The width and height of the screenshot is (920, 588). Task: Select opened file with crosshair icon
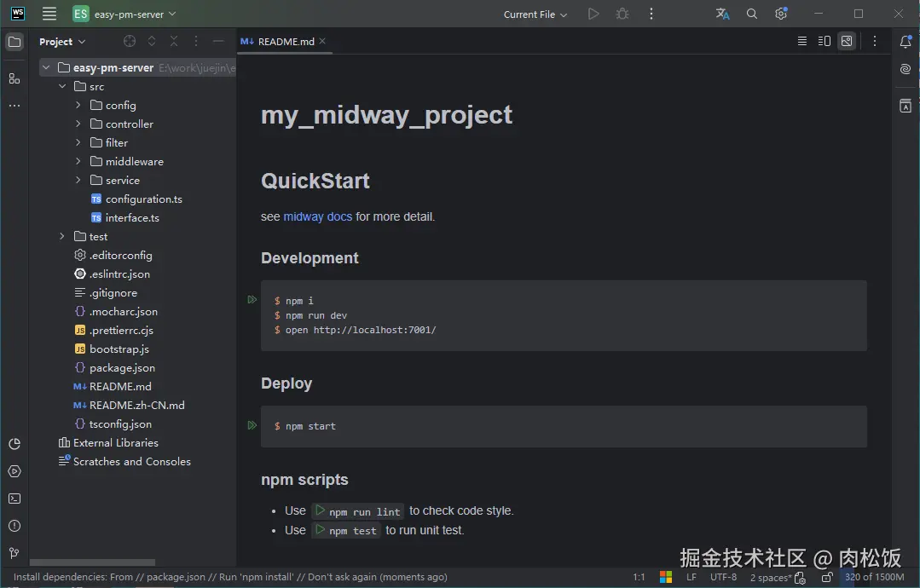pyautogui.click(x=130, y=41)
